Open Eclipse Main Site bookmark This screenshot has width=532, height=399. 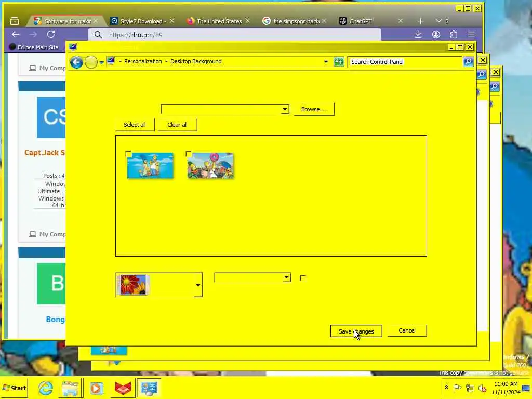pos(34,47)
